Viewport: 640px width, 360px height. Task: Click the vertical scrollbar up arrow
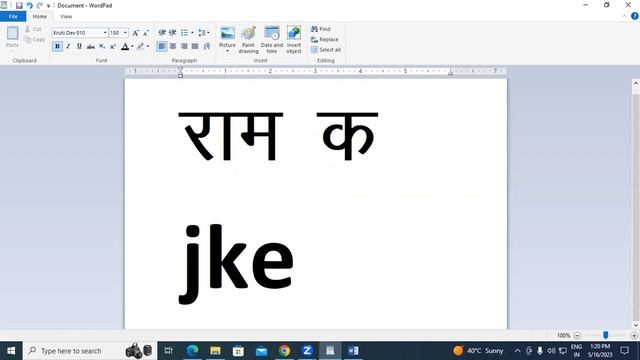point(636,83)
